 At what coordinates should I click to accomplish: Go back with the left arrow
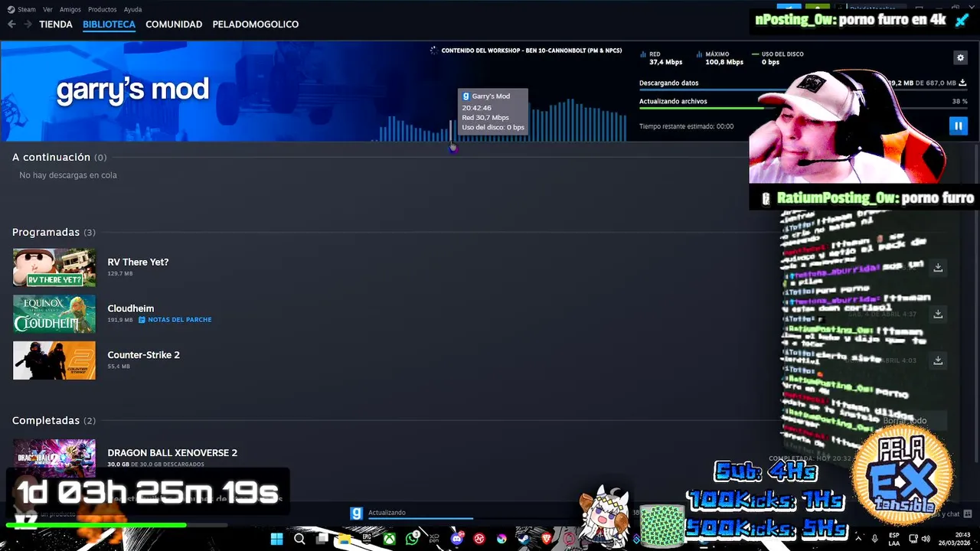point(11,24)
